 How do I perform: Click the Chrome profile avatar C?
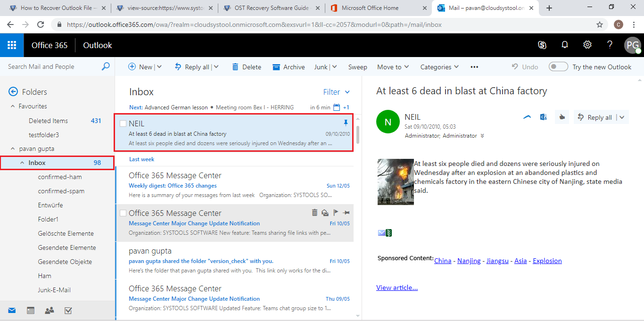[619, 25]
